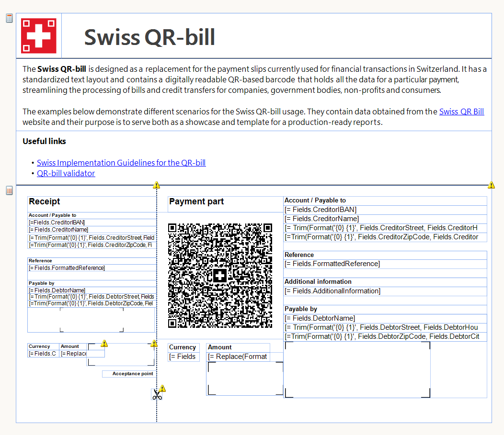Select corner-marked blank box under receipt Payable by
The image size is (504, 435).
(92, 320)
